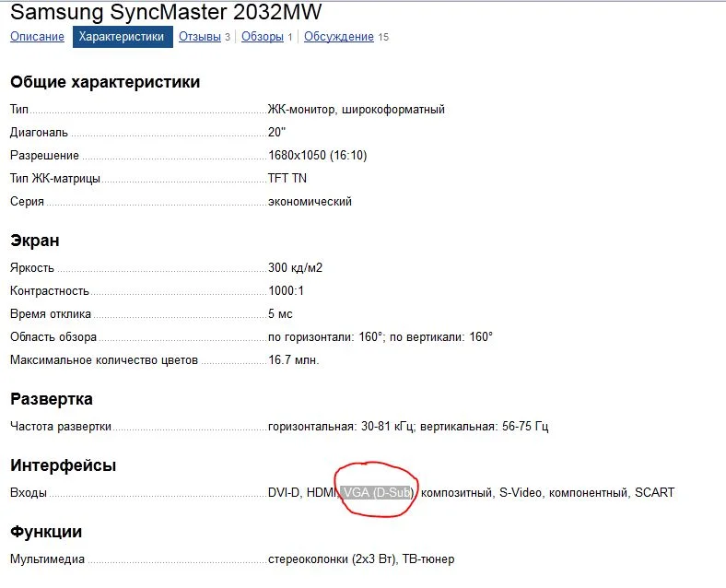This screenshot has width=726, height=588.
Task: Click the Время отклика label
Action: [51, 314]
